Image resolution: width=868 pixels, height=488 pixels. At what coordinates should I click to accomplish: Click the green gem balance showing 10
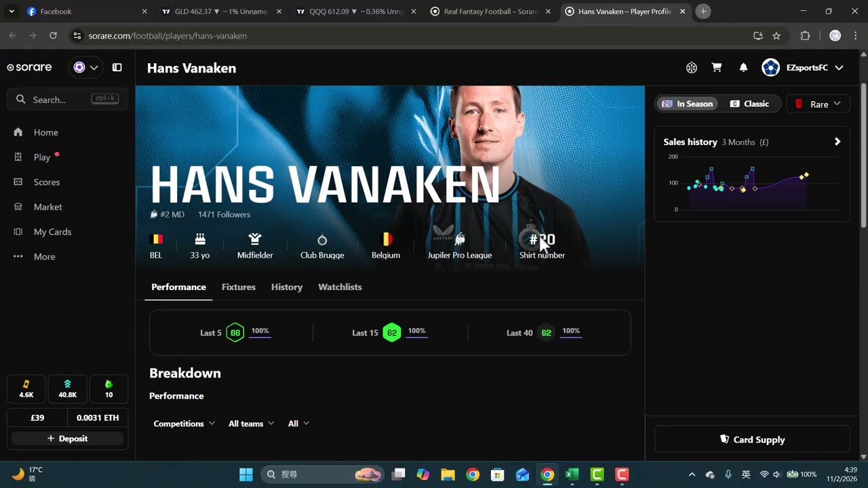click(x=108, y=388)
